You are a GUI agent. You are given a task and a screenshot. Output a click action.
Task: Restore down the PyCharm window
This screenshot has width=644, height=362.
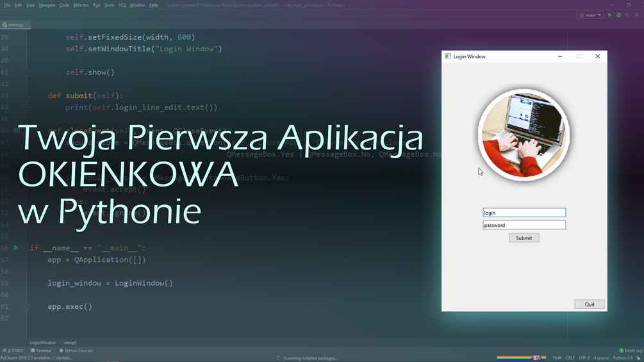click(x=629, y=5)
